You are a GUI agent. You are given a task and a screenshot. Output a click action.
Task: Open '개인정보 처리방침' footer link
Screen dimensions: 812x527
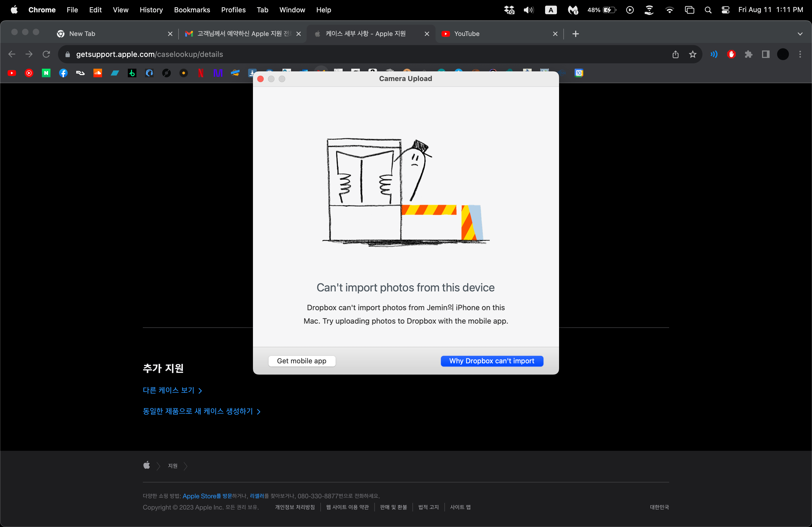tap(295, 507)
